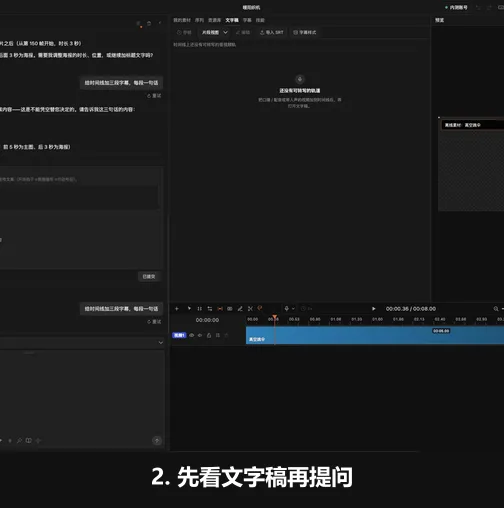
Task: Click the upper 重试 retry link
Action: tap(154, 96)
